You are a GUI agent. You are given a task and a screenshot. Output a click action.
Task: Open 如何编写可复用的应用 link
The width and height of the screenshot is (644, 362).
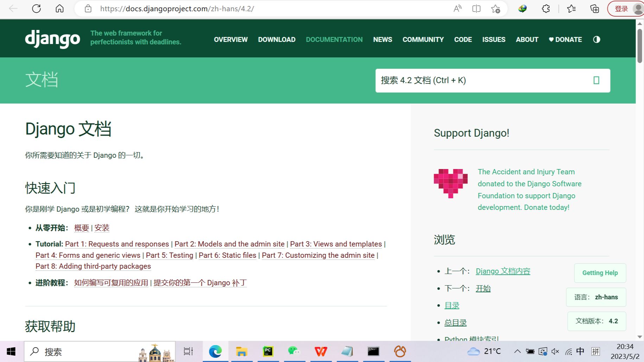[x=111, y=283]
